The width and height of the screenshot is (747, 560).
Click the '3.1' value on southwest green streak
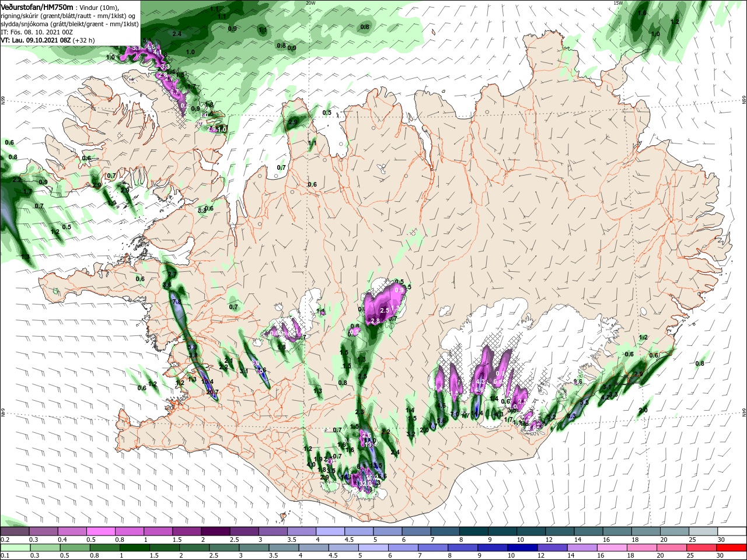coord(244,371)
